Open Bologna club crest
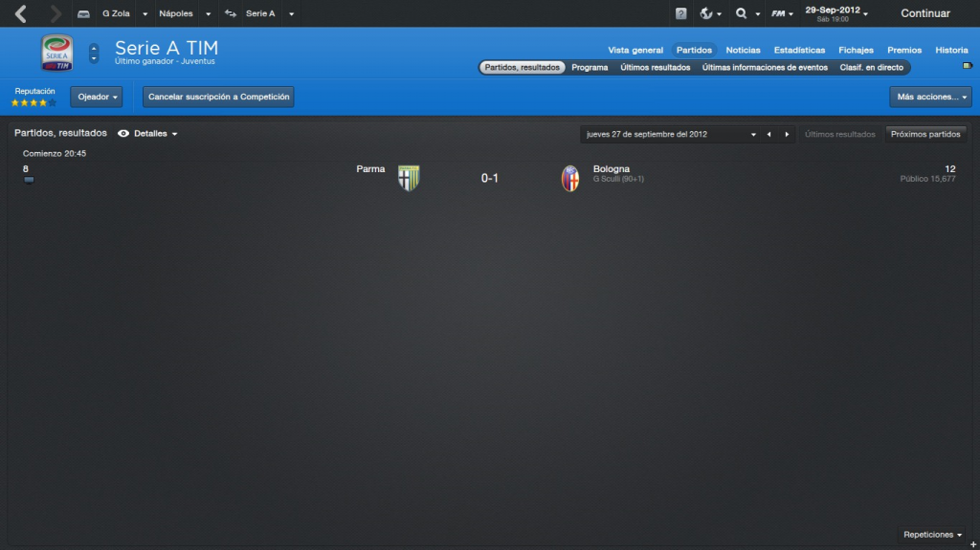Screen dimensions: 980x550 (x=570, y=178)
